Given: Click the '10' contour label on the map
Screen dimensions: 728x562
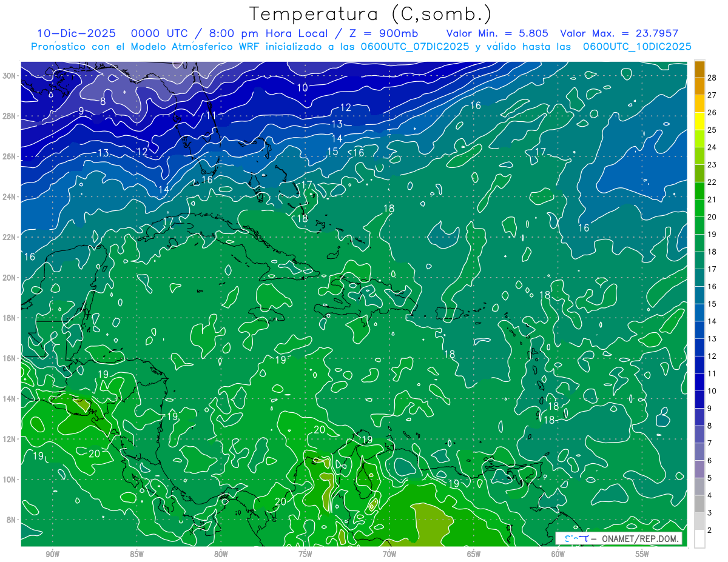Looking at the screenshot, I should pyautogui.click(x=302, y=87).
